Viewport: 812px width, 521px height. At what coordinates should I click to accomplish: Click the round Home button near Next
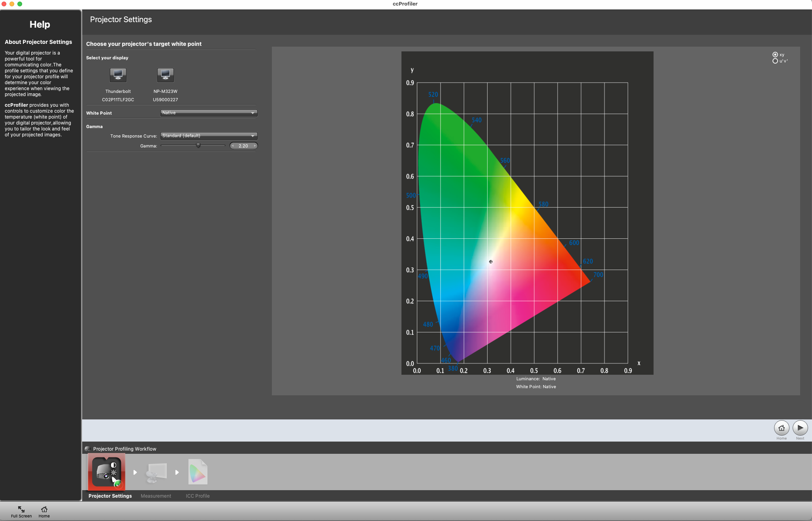pyautogui.click(x=781, y=428)
